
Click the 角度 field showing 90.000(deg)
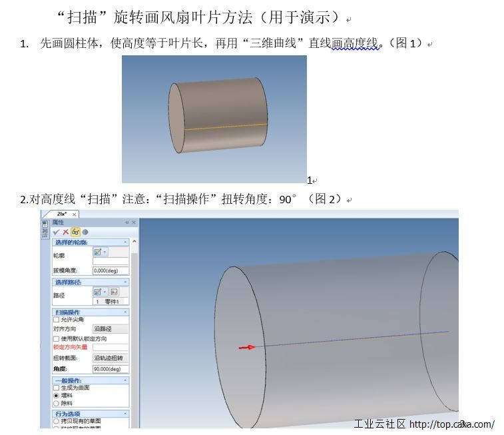[111, 369]
